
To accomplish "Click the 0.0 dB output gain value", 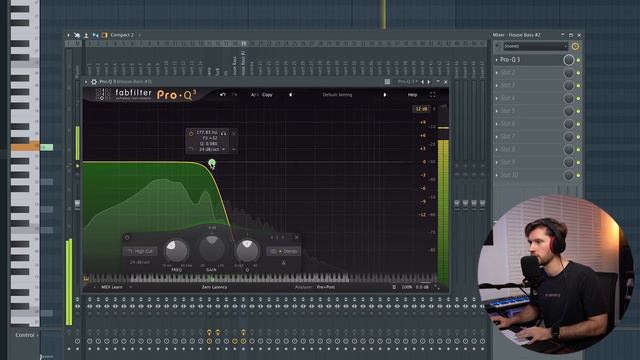I will 422,287.
